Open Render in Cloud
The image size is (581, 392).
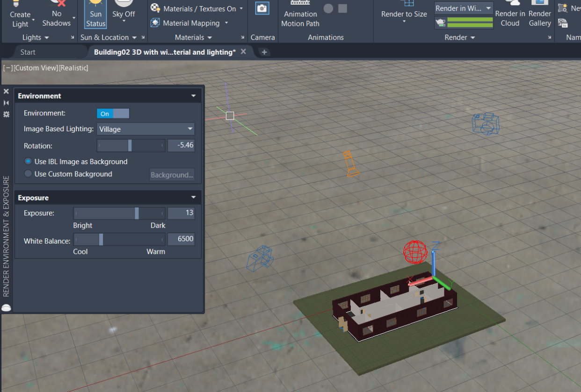(510, 14)
